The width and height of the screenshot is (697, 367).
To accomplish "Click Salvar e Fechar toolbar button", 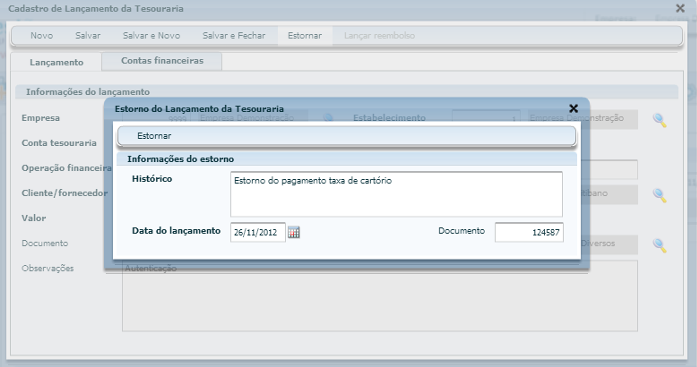I will pyautogui.click(x=234, y=36).
